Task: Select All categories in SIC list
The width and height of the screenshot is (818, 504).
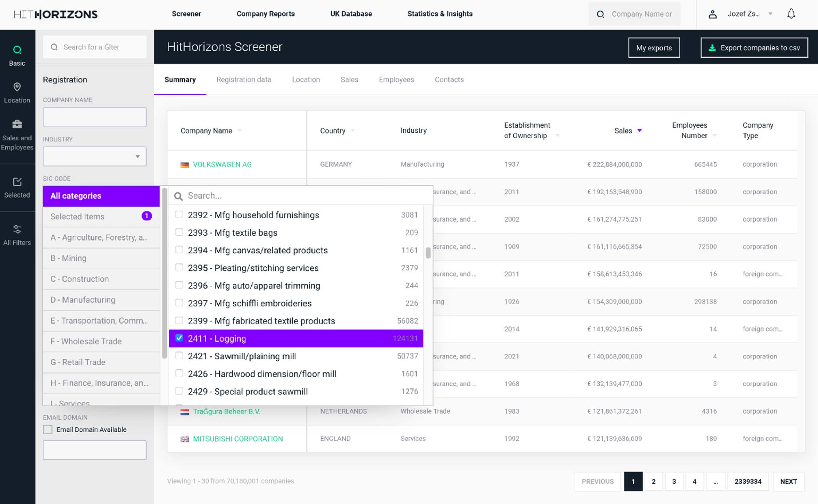Action: [101, 196]
